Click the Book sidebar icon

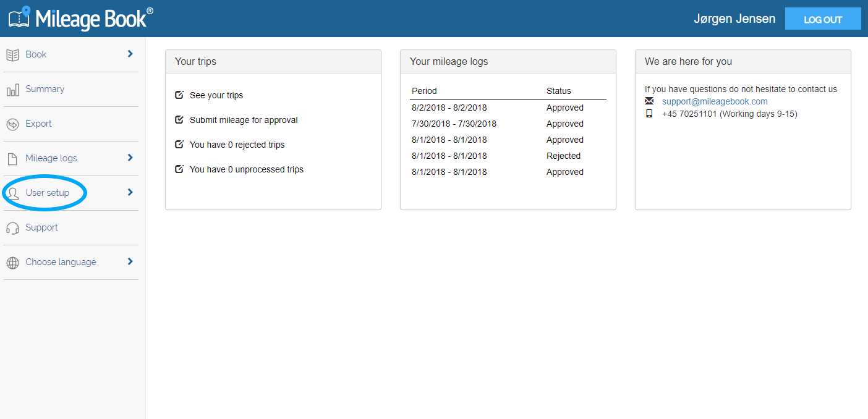click(x=12, y=55)
